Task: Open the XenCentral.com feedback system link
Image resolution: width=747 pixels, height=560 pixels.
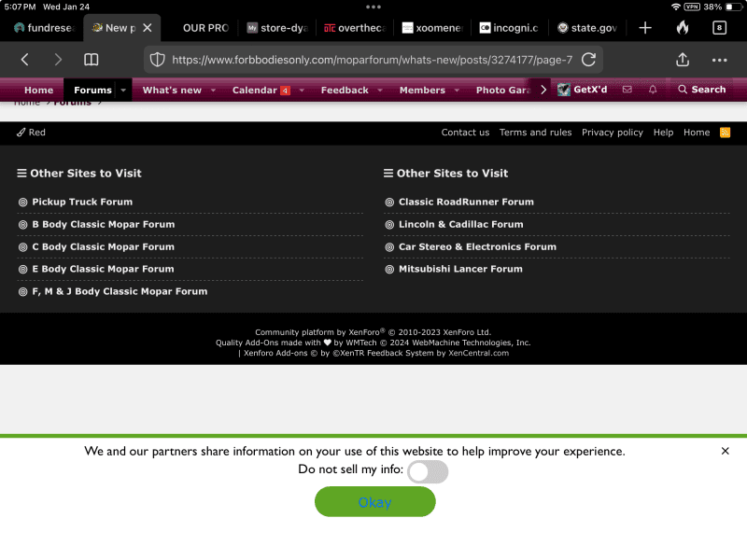Action: point(478,354)
